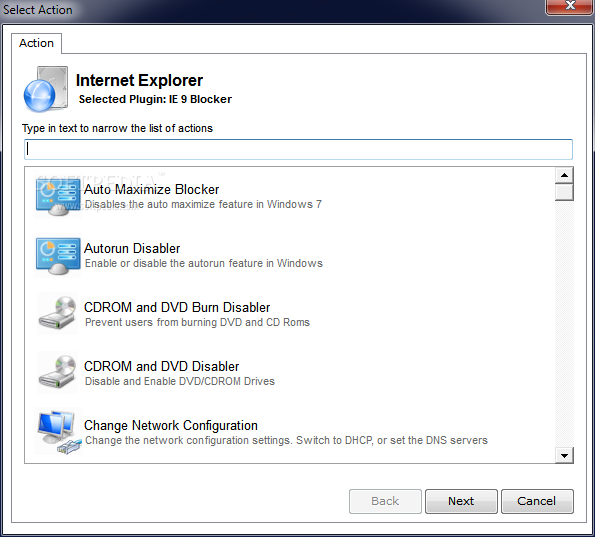This screenshot has height=537, width=595.
Task: Click 'Disable and Enable DVD/CDROM Drives' description
Action: (180, 381)
